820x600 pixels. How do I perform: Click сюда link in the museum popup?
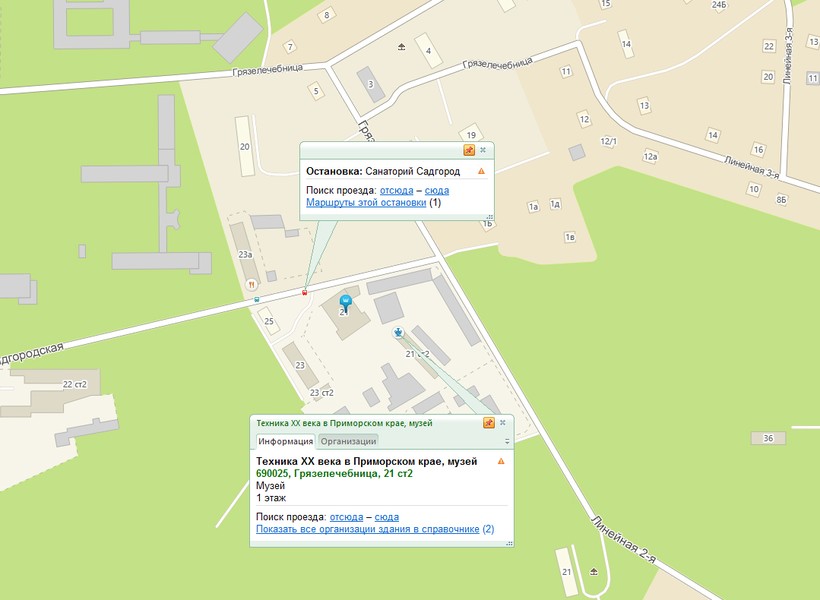click(x=386, y=517)
